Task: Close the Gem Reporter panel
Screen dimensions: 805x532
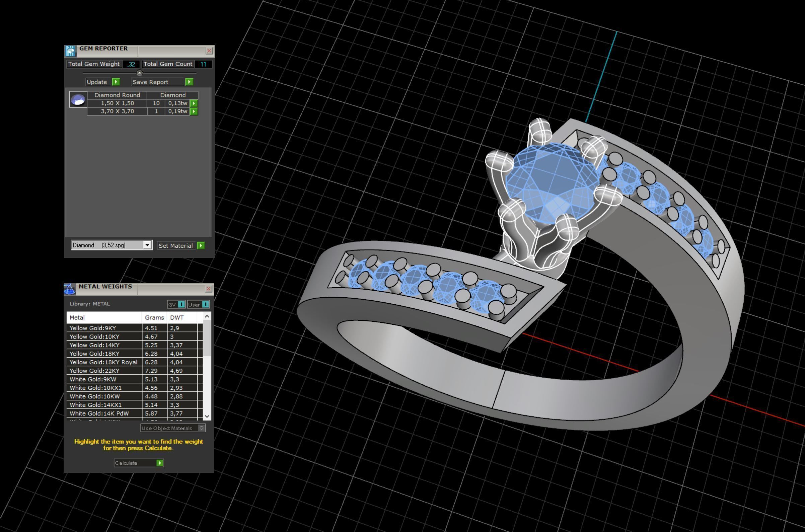Action: pos(209,51)
